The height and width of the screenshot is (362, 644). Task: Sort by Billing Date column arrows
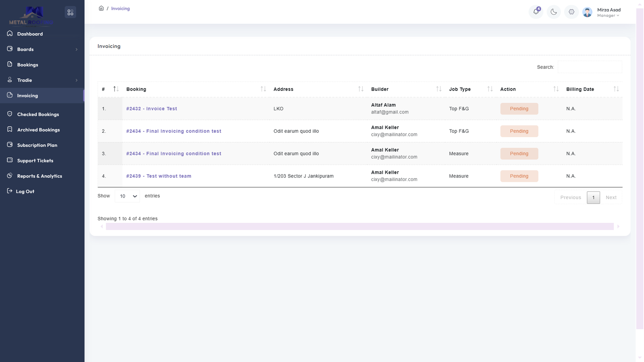[x=616, y=89]
